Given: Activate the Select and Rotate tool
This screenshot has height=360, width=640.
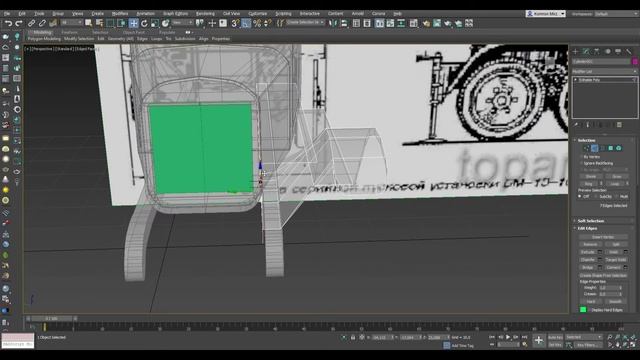Looking at the screenshot, I should [144, 23].
